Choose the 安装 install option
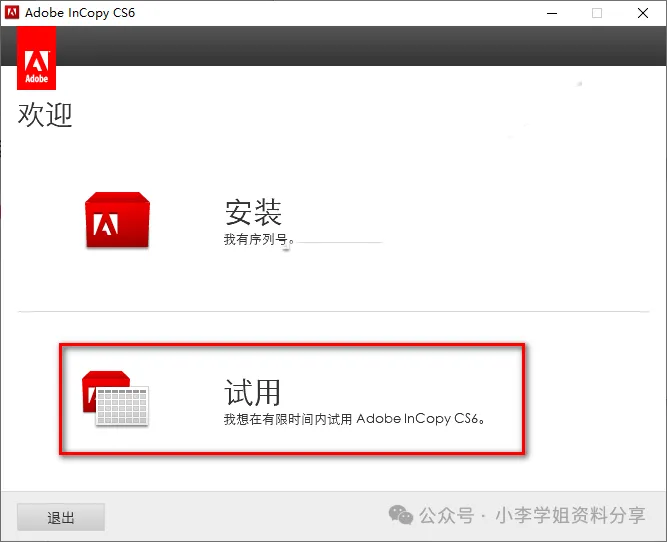Viewport: 667px width, 542px height. click(253, 212)
